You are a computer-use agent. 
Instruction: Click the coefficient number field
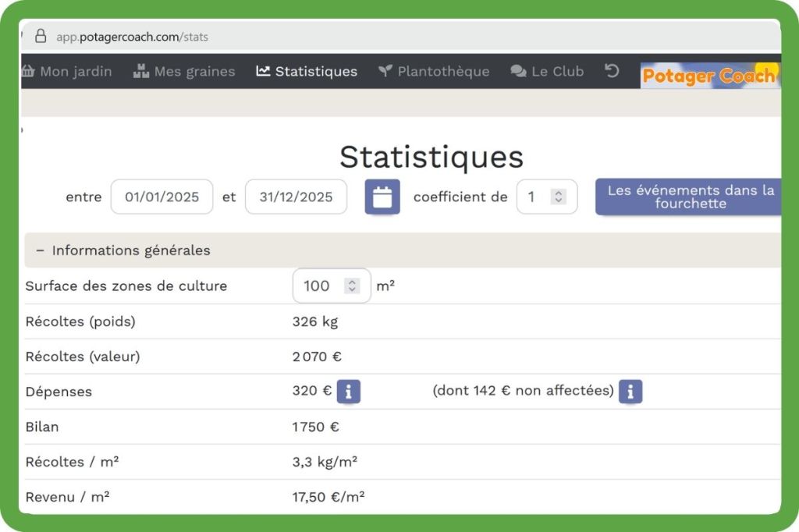pos(547,197)
